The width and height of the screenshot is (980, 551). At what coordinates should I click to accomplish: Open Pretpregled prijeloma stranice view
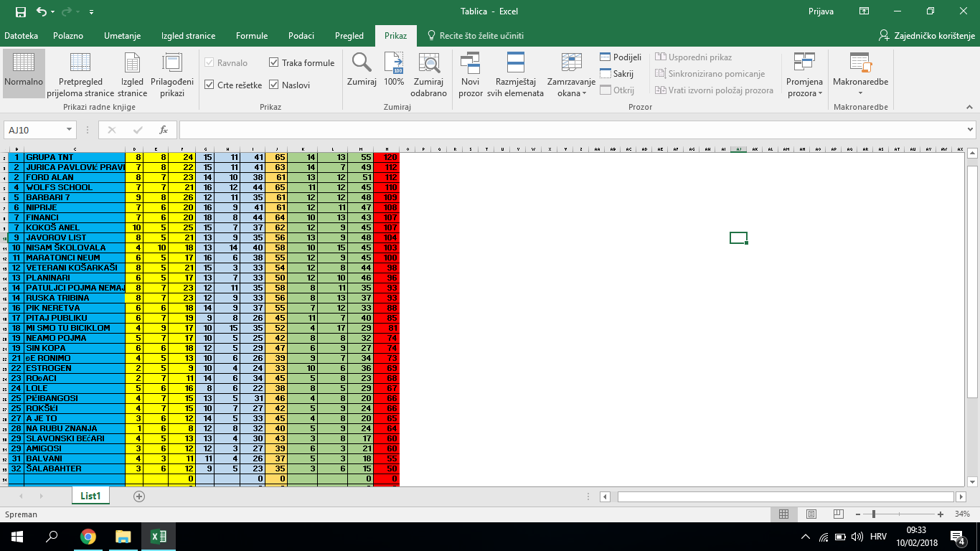pyautogui.click(x=80, y=65)
